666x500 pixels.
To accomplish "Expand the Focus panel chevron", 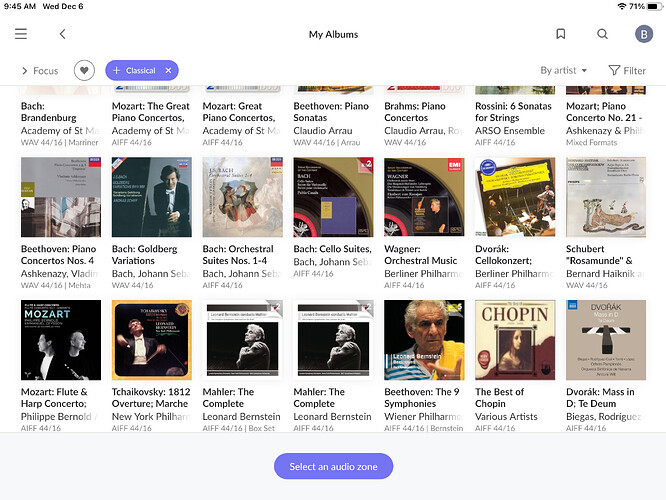I will [x=24, y=71].
